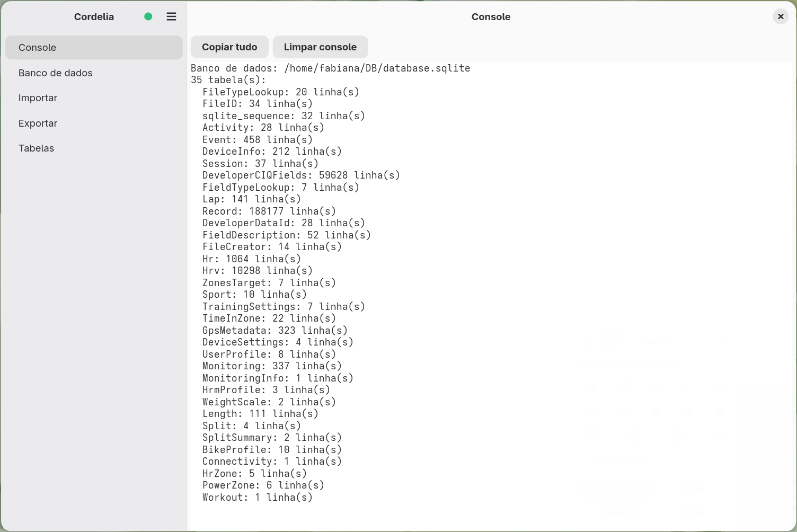Click 'FieldTypeLookup: 7 linha(s)' line
This screenshot has width=797, height=532.
(x=281, y=188)
